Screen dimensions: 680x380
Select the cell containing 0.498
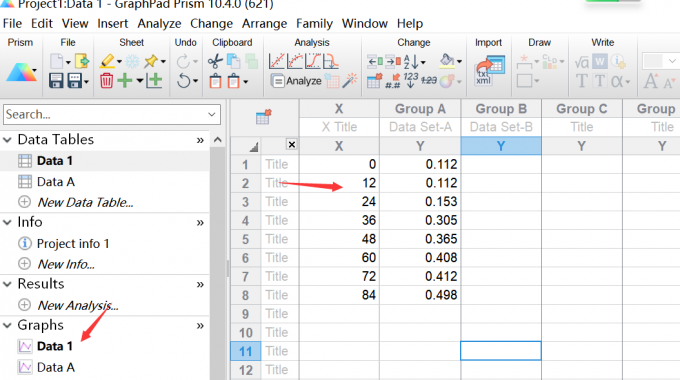(420, 295)
